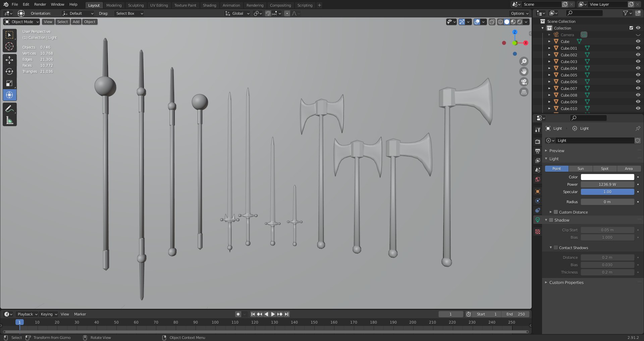The image size is (644, 341).
Task: Set light type to Spot
Action: pos(605,169)
